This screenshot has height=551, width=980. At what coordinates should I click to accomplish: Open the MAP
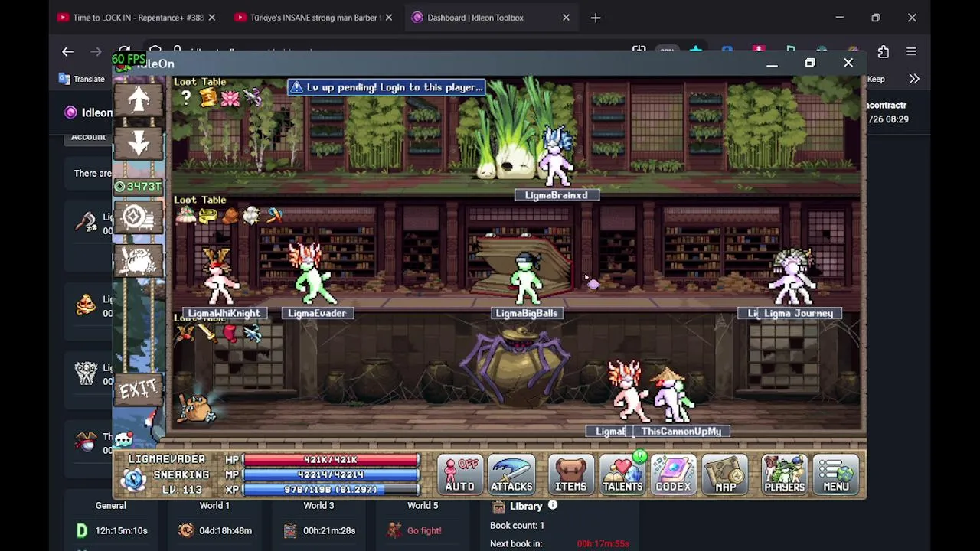tap(725, 474)
